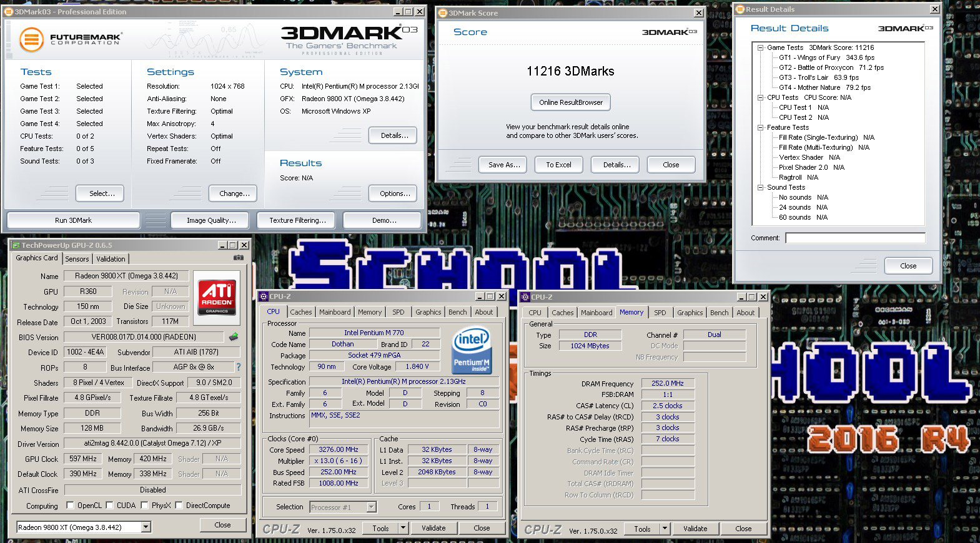This screenshot has width=980, height=543.
Task: Collapse the Feature Tests tree node
Action: pyautogui.click(x=761, y=127)
